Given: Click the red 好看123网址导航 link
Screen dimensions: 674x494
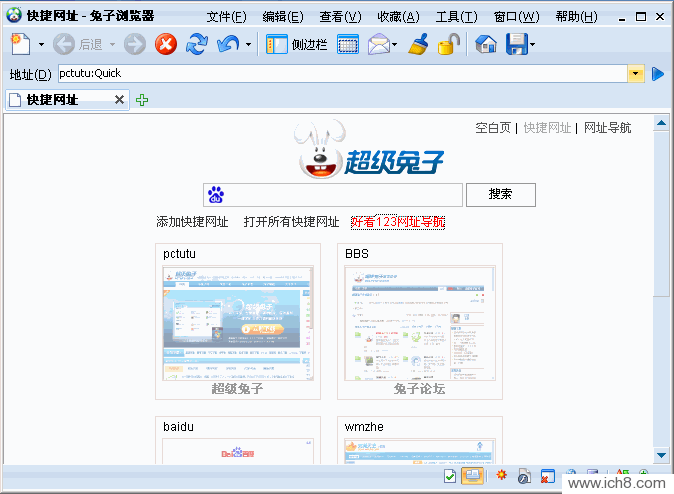Looking at the screenshot, I should 398,222.
